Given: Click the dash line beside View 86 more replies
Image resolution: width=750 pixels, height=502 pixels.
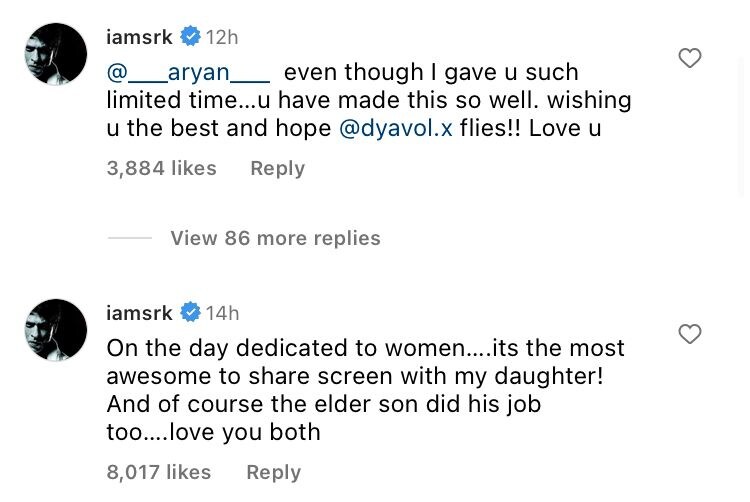Looking at the screenshot, I should 129,238.
